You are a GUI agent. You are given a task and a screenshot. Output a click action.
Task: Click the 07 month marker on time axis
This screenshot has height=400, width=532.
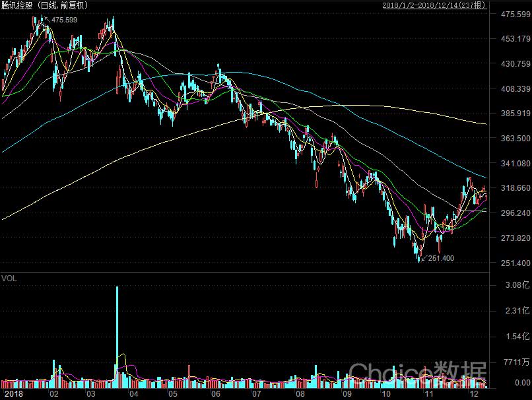(257, 394)
